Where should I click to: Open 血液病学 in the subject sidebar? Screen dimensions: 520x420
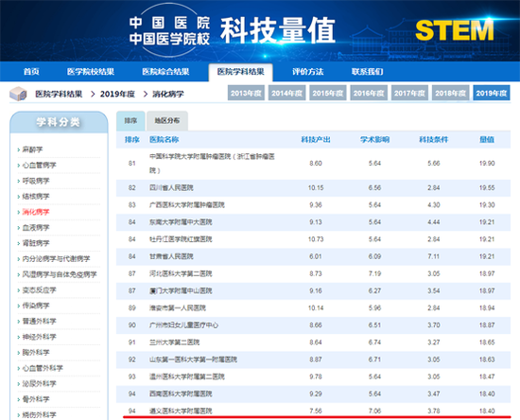(36, 228)
